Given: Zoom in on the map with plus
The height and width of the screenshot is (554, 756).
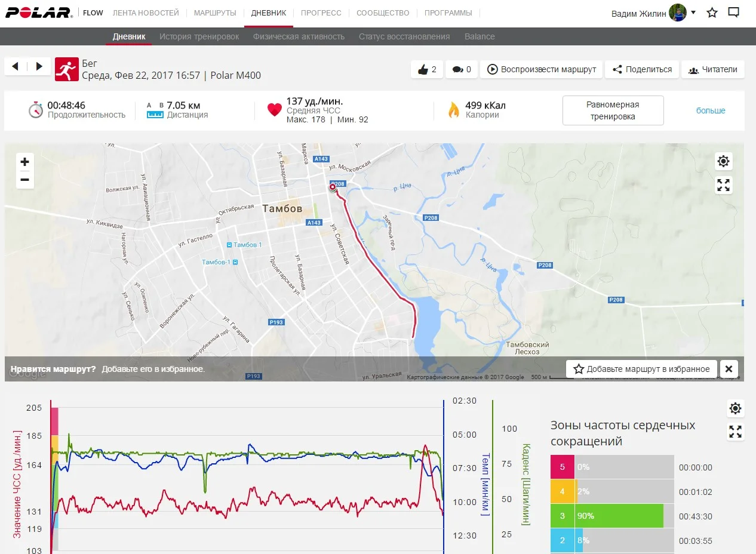Looking at the screenshot, I should click(24, 162).
